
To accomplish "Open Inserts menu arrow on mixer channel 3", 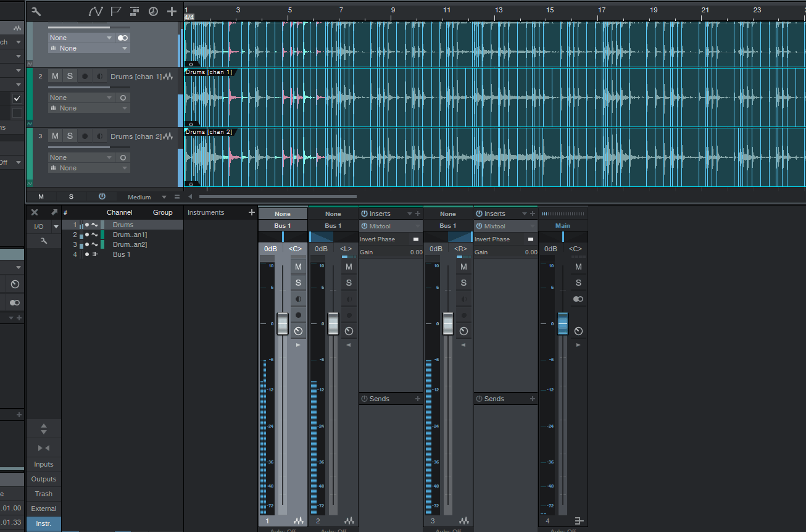I will point(524,214).
